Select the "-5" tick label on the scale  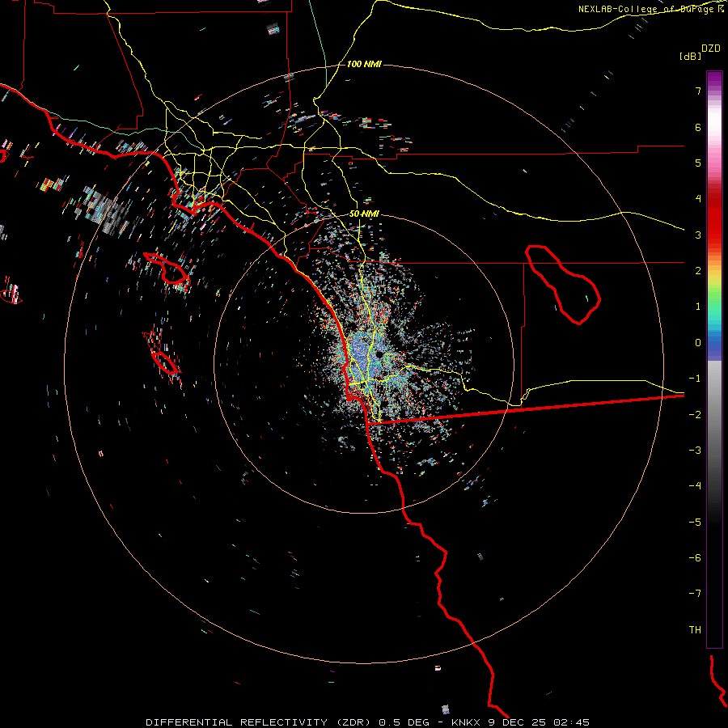click(x=695, y=523)
